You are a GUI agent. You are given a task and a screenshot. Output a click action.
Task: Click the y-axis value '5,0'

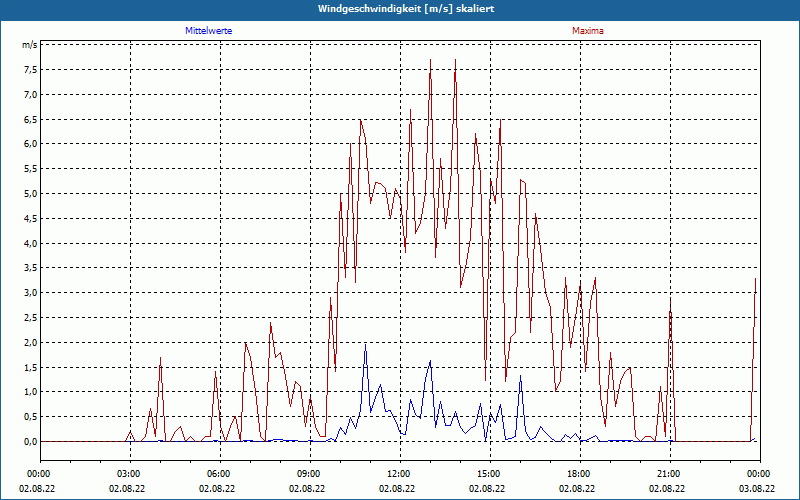tap(31, 194)
